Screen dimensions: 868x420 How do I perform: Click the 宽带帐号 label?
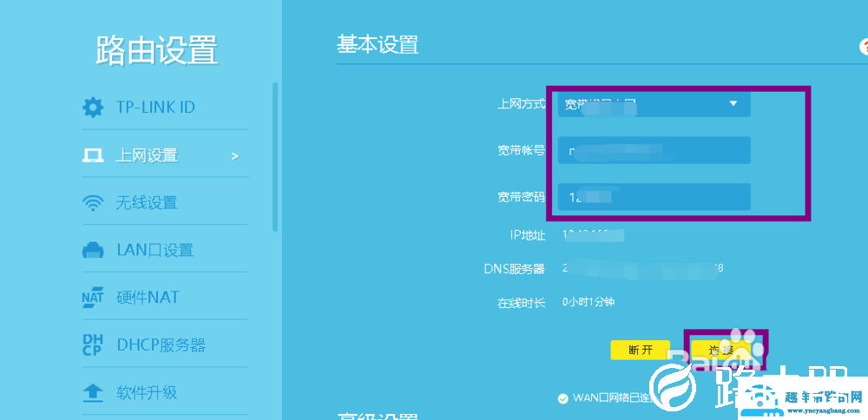(522, 150)
